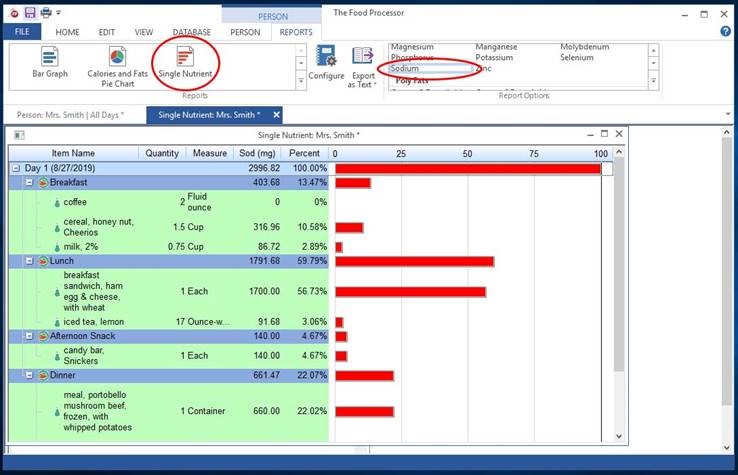Click Export as Text icon
Screen dimensions: 738x475
point(364,66)
